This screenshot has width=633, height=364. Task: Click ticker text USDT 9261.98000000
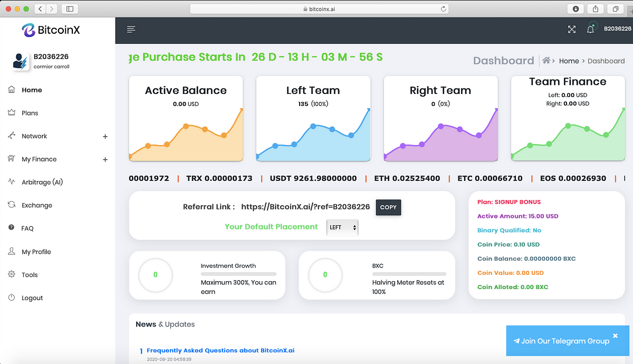(313, 178)
